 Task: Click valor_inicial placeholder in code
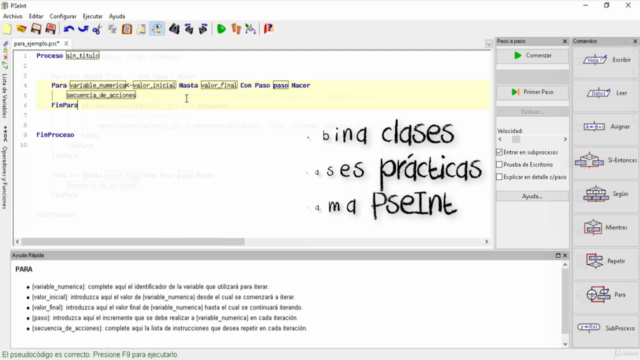(x=154, y=85)
